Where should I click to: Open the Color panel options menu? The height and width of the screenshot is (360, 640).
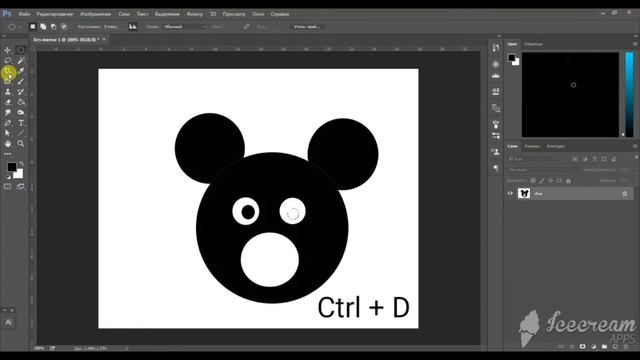(635, 44)
